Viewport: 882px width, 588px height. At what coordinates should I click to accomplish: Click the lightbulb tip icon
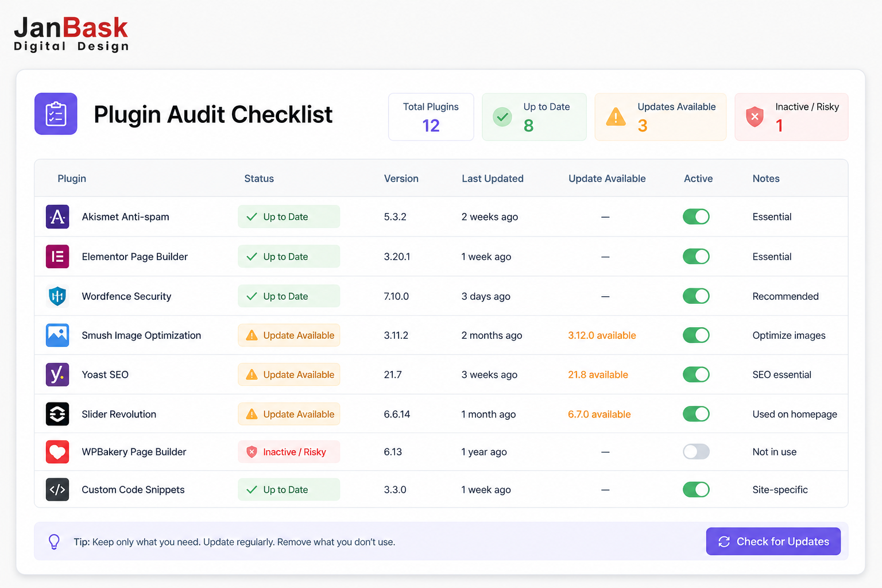click(54, 541)
